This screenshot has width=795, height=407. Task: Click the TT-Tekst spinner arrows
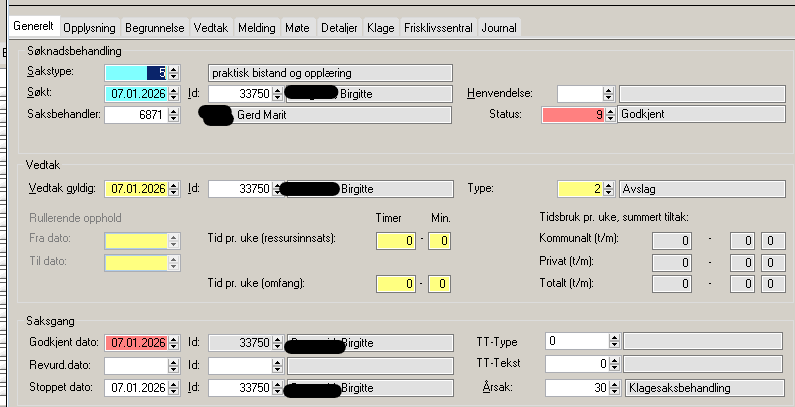pos(614,364)
